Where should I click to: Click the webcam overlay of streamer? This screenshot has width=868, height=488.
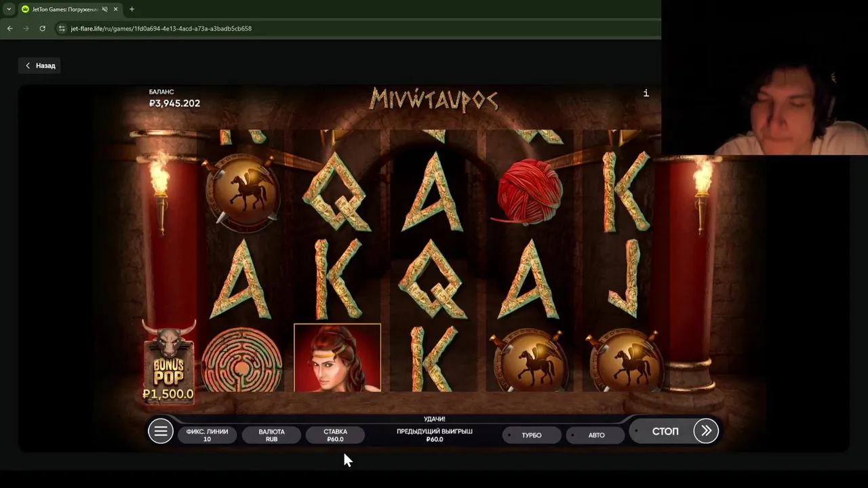coord(765,77)
